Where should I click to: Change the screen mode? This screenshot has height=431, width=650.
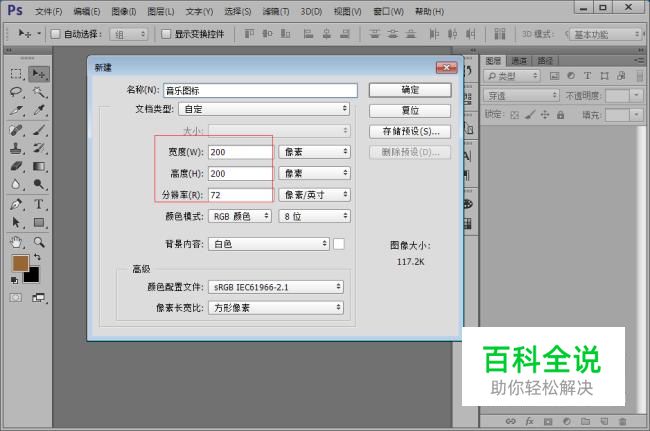pyautogui.click(x=39, y=298)
